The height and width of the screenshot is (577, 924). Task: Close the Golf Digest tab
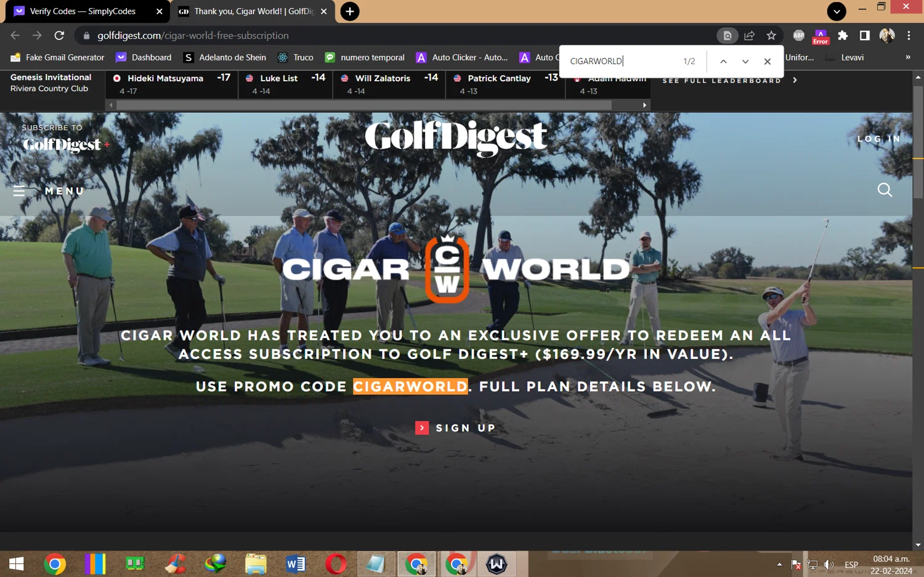[x=324, y=11]
